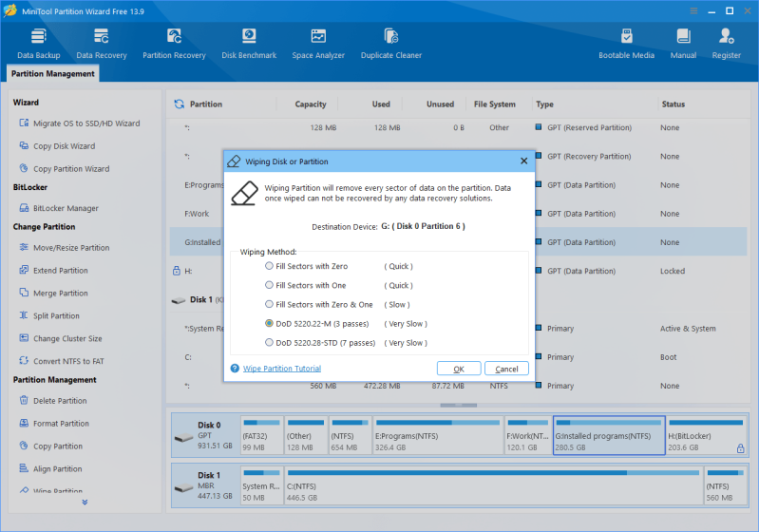Select the Disk 1 MBR header in disk map

click(205, 485)
